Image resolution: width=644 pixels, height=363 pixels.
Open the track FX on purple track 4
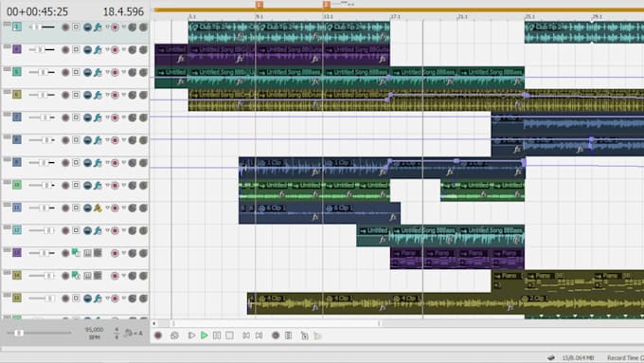[98, 49]
